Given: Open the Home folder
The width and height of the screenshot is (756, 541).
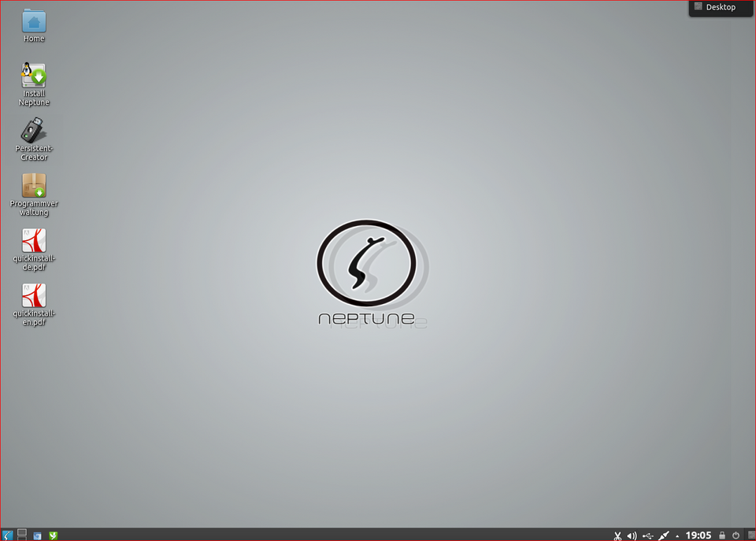Looking at the screenshot, I should tap(33, 22).
